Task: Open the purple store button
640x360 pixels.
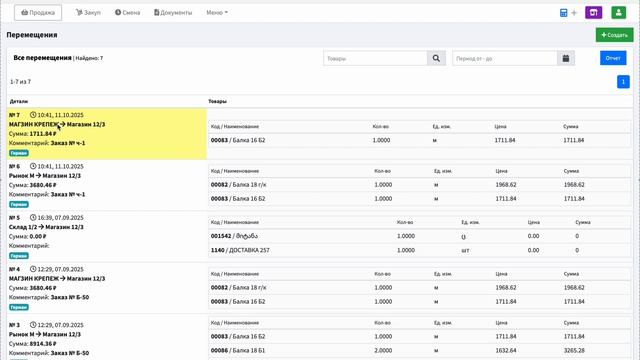Action: [593, 13]
